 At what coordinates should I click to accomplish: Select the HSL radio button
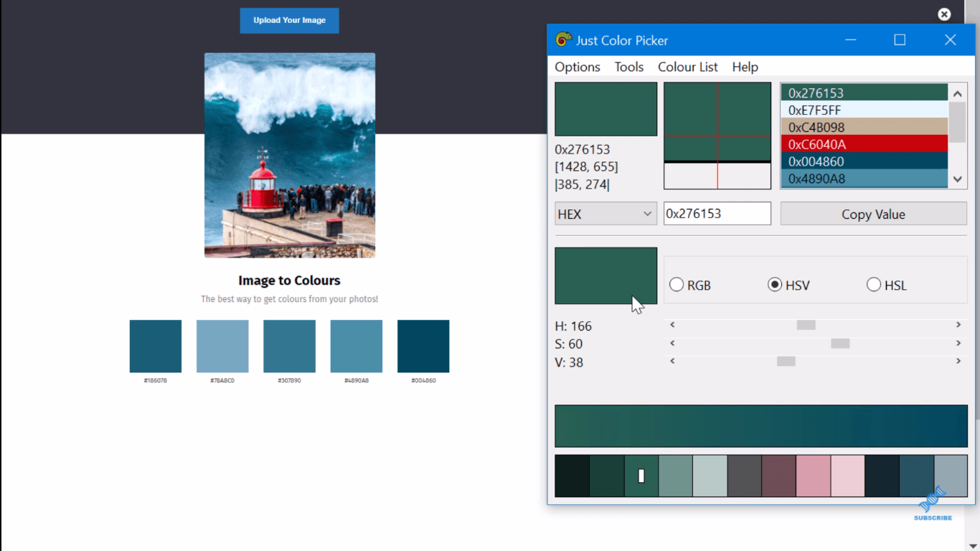874,285
